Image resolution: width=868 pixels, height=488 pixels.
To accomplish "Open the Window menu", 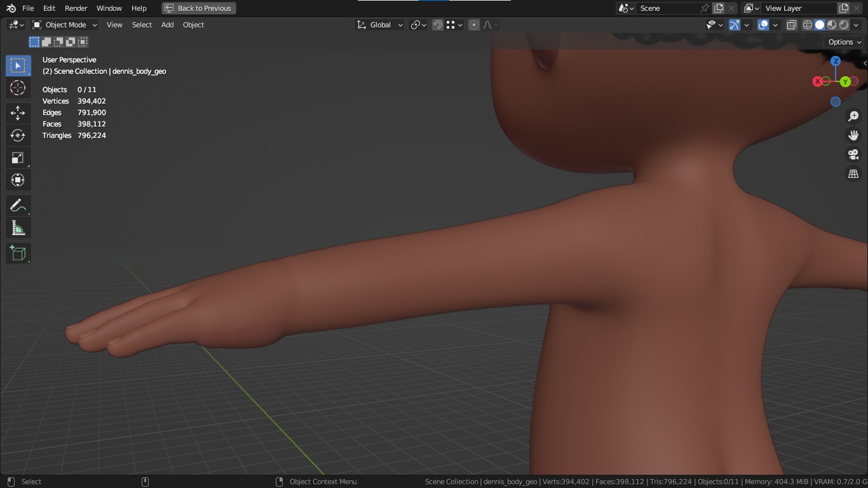I will [x=109, y=8].
